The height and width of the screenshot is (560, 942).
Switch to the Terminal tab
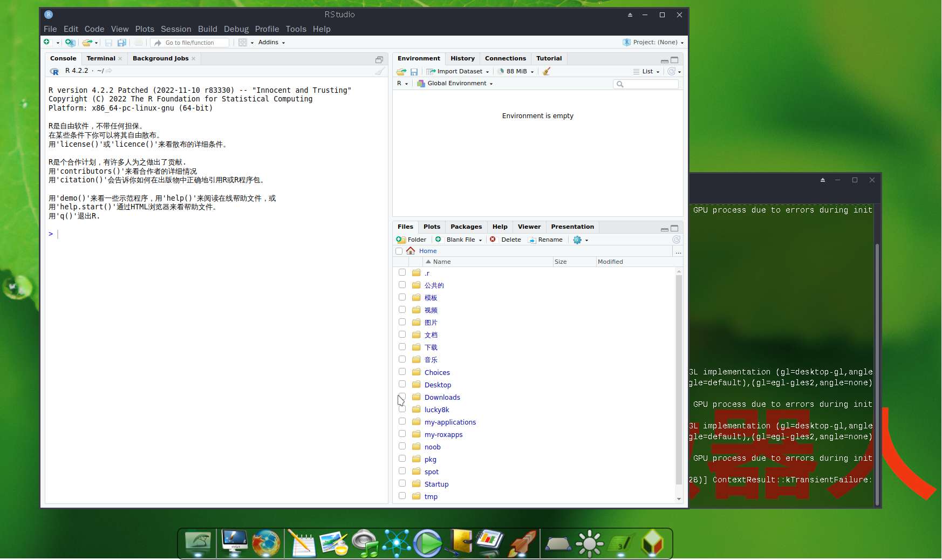pos(101,58)
